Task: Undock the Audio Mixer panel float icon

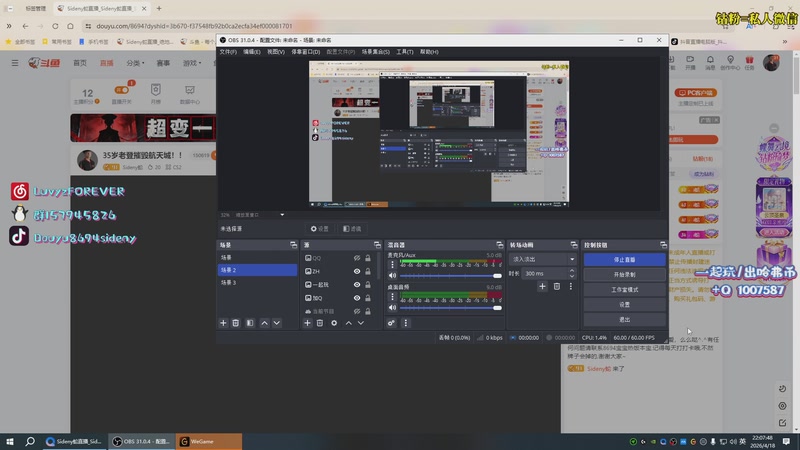Action: pos(499,245)
